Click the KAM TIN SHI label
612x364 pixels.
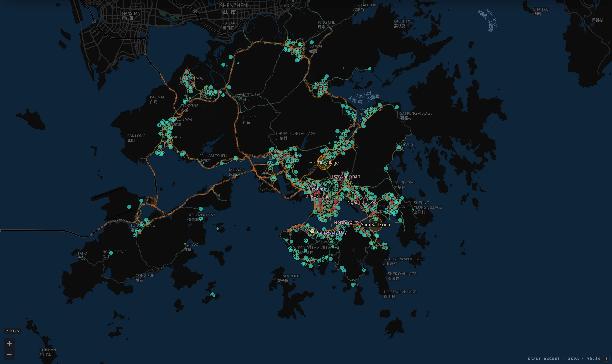coord(249,97)
